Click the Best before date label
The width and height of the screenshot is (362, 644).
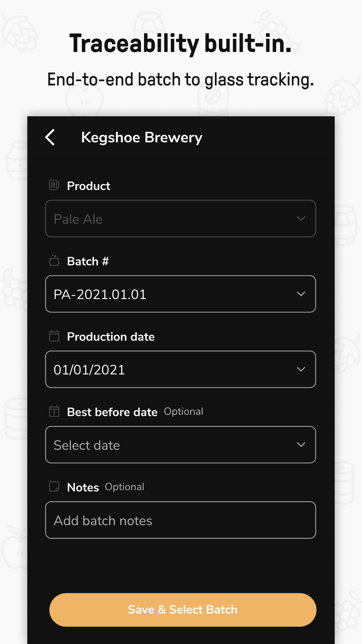(x=112, y=412)
